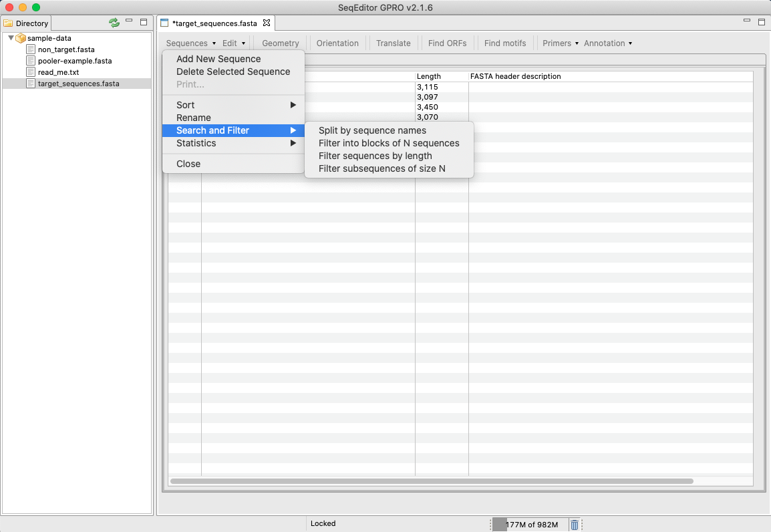Click the Length column header
The height and width of the screenshot is (532, 771).
pos(429,76)
